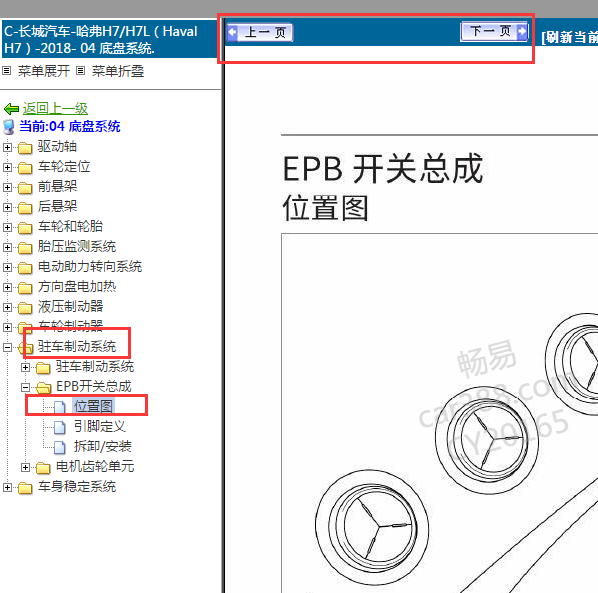Screen dimensions: 598x593
Task: Click 返回上一级 link
Action: [x=55, y=108]
